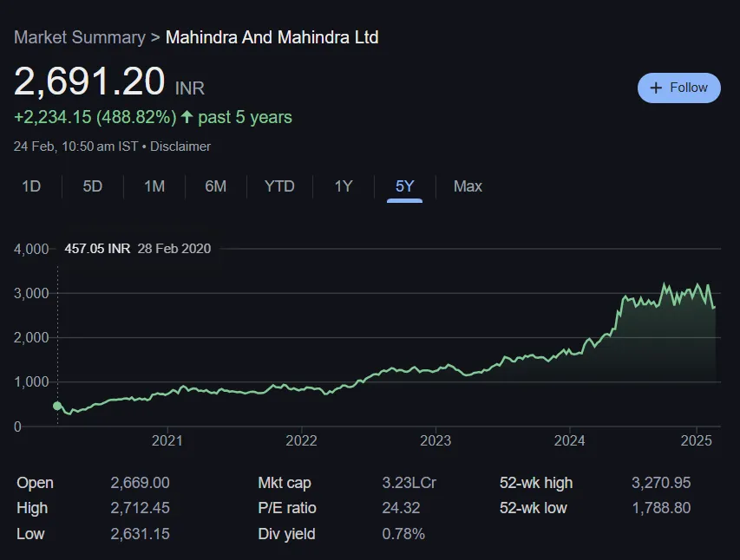Viewport: 740px width, 560px height.
Task: Click the 3,000 y-axis label
Action: click(x=31, y=294)
